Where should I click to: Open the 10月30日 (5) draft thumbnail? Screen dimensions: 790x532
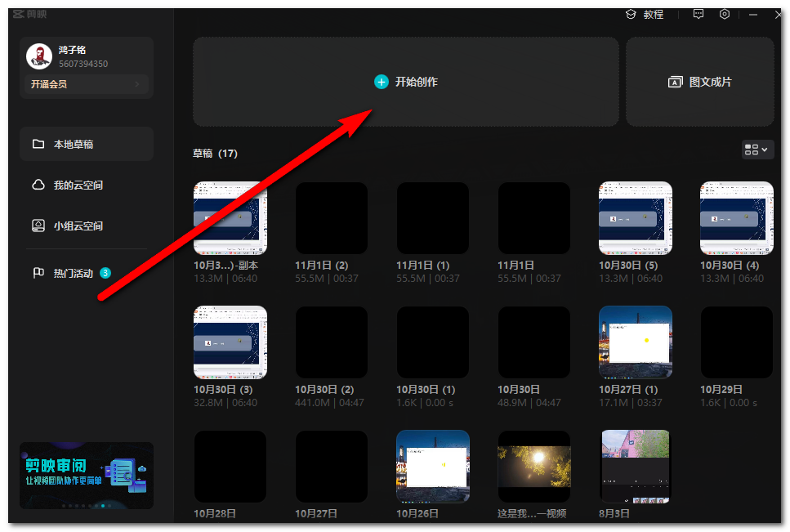point(636,218)
